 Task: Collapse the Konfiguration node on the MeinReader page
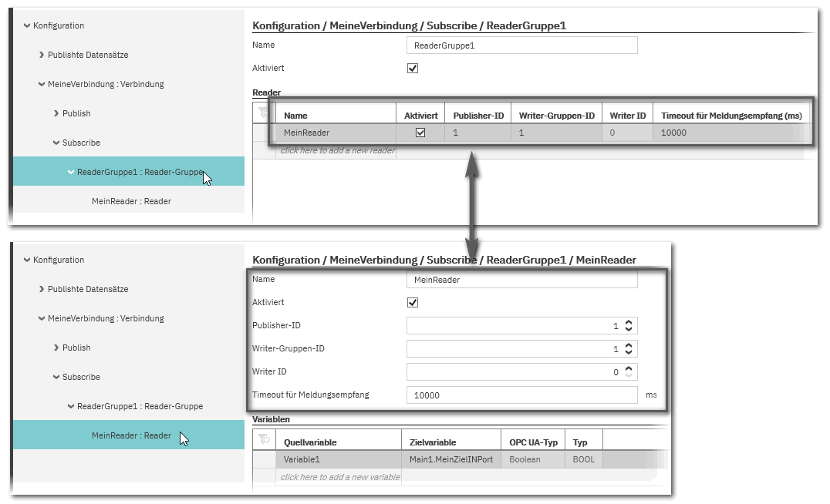click(26, 260)
